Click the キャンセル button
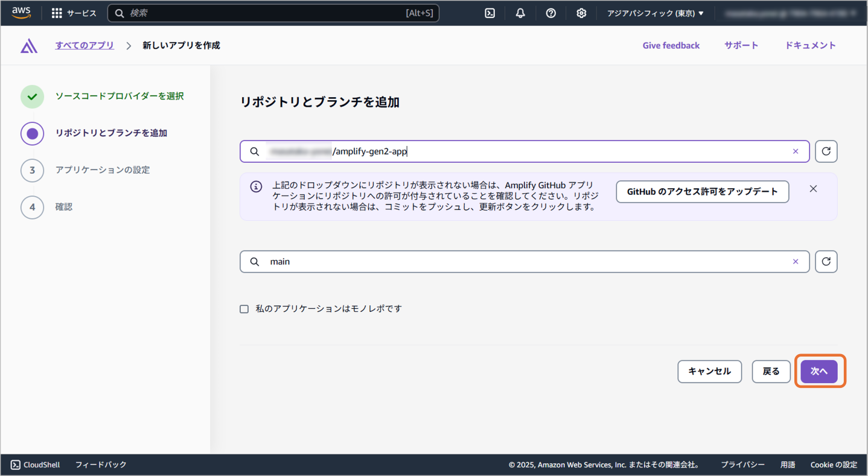The image size is (868, 476). point(709,372)
